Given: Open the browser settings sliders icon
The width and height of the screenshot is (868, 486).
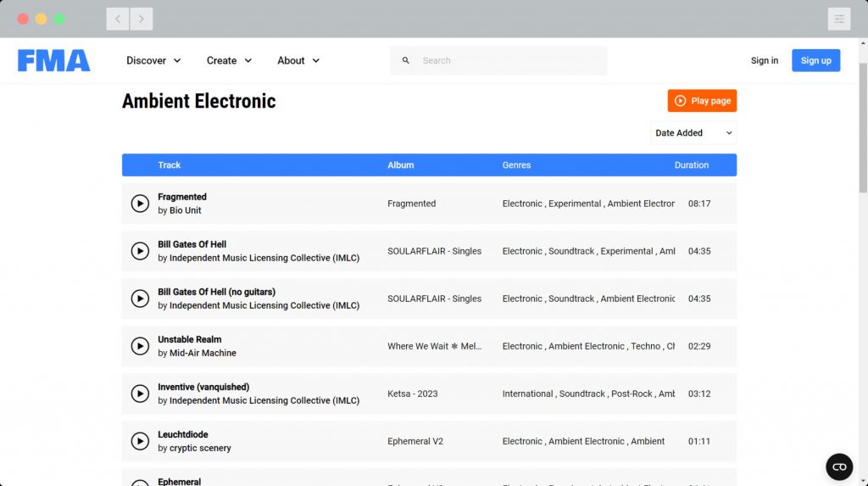Looking at the screenshot, I should pos(839,19).
